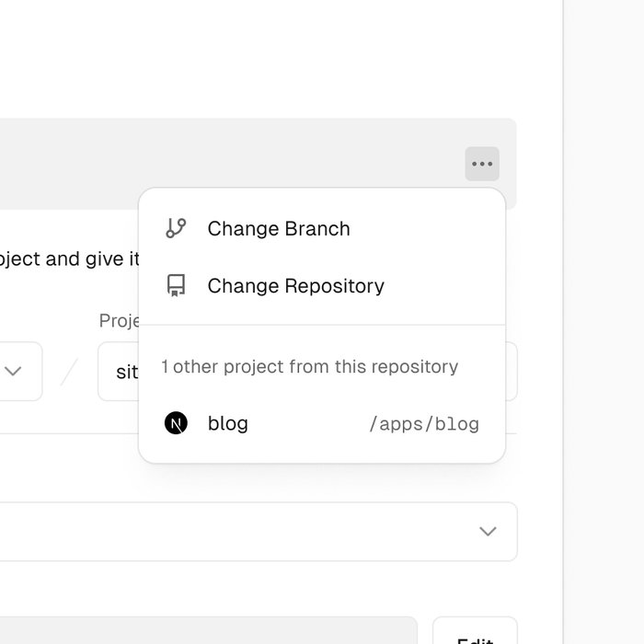Click the gray field left of Edit

tap(202, 631)
